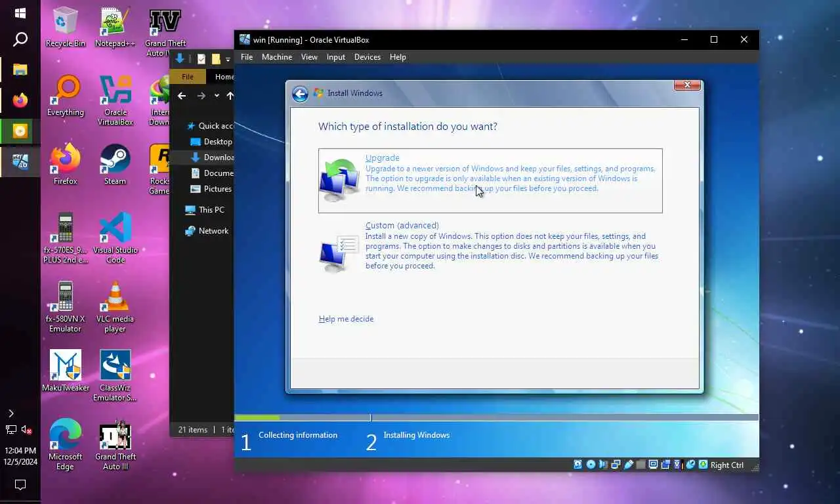Open the VirtualBox Help menu
The height and width of the screenshot is (504, 840).
[398, 57]
